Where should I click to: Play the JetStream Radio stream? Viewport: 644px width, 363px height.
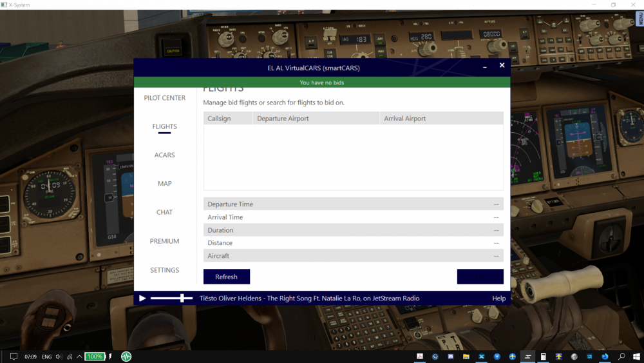142,299
